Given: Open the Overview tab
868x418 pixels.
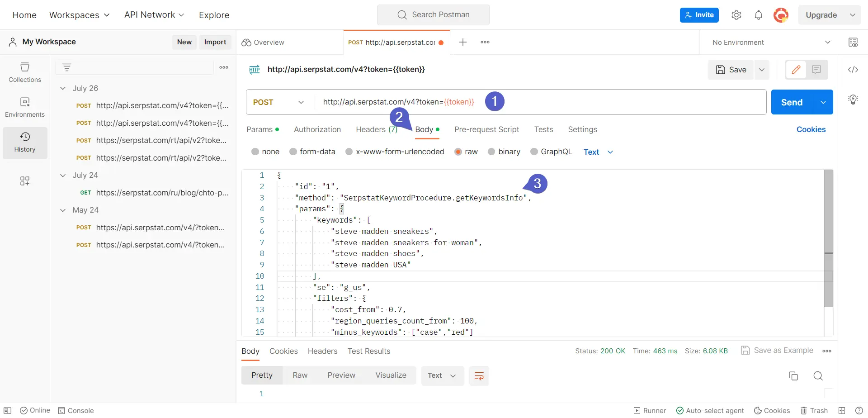Looking at the screenshot, I should pyautogui.click(x=263, y=42).
